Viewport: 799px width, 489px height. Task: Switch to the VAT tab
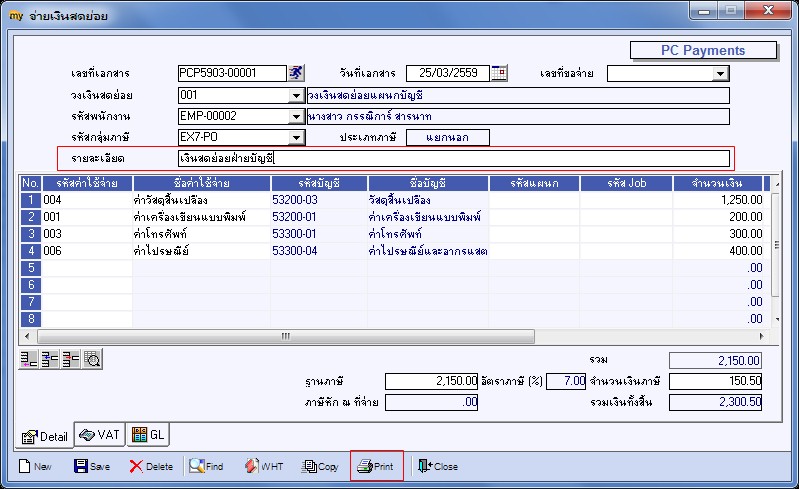pos(100,434)
